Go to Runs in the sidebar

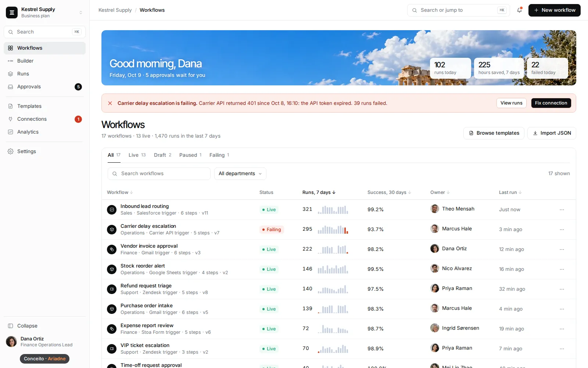(44, 74)
